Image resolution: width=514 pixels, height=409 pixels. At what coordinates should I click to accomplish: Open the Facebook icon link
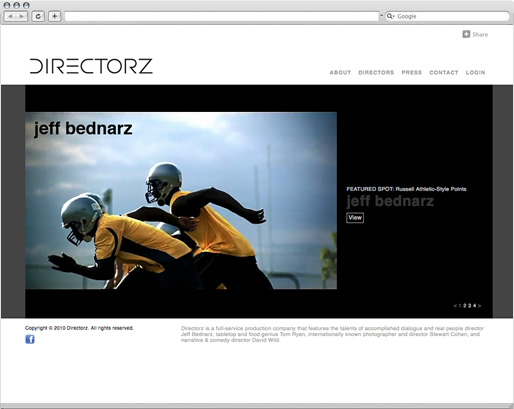pos(30,339)
